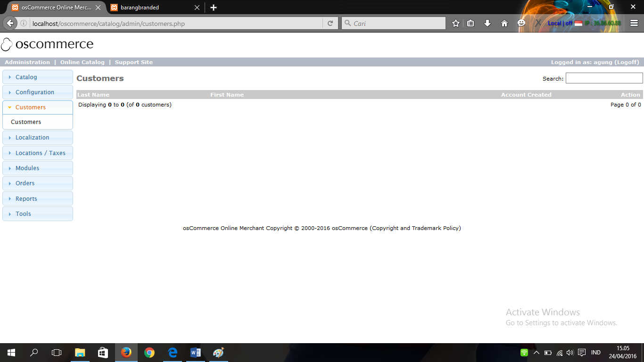Click into the customer Search field
Screen dimensions: 644x362
pos(604,78)
